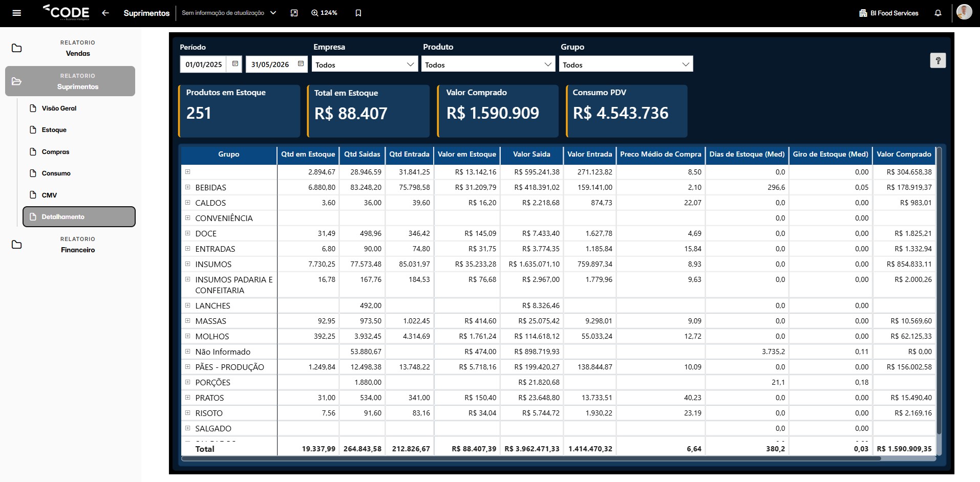Click the help question mark button
The image size is (980, 482).
pyautogui.click(x=938, y=60)
